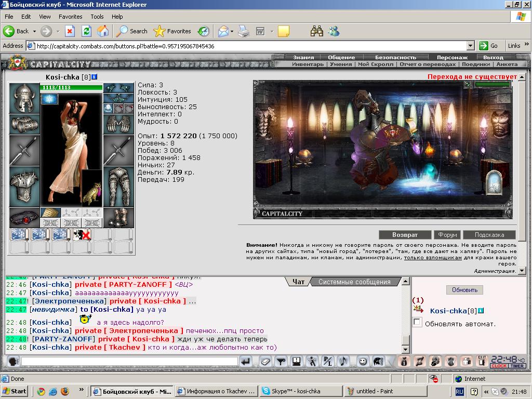Check the 'Обновлять автомат.' checkbox
This screenshot has width=532, height=399.
[x=417, y=322]
